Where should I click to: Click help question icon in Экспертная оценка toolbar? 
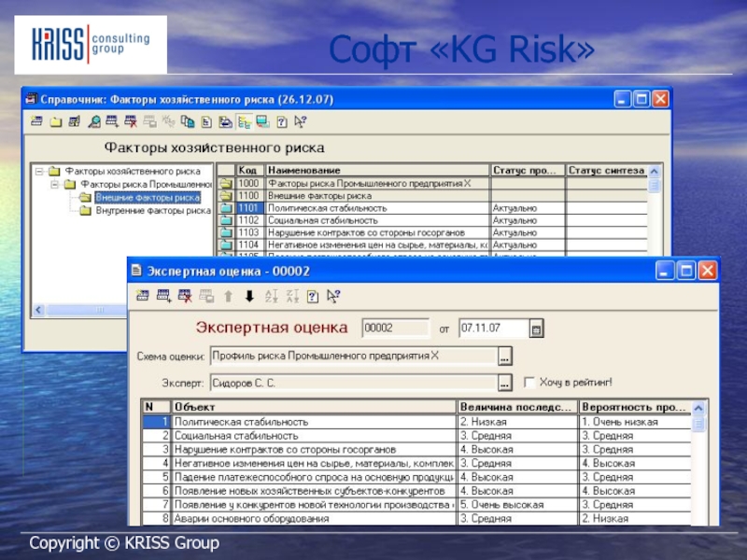313,296
